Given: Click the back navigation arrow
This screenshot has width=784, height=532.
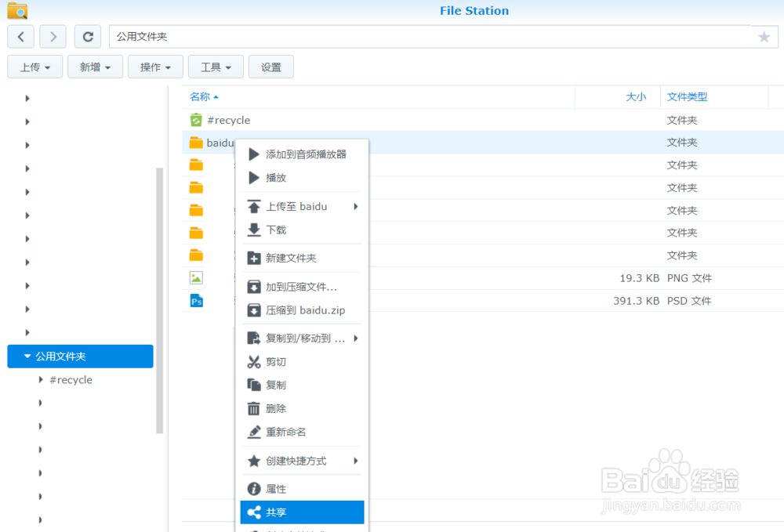Looking at the screenshot, I should click(x=20, y=36).
